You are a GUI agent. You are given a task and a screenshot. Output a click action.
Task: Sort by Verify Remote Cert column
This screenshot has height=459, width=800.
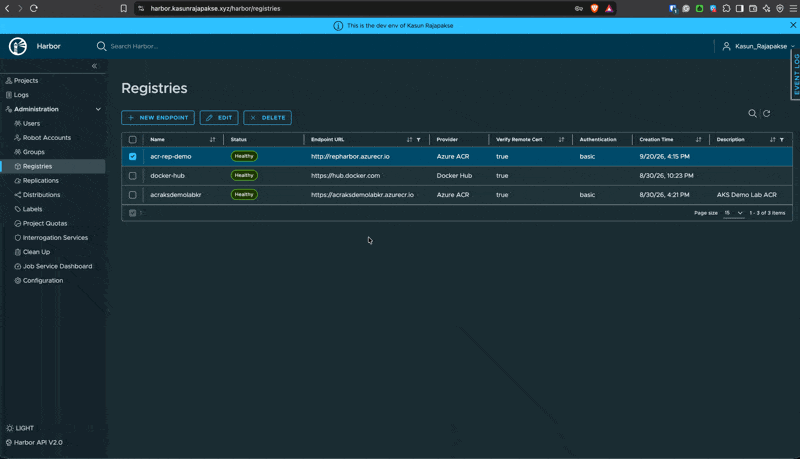pos(561,140)
